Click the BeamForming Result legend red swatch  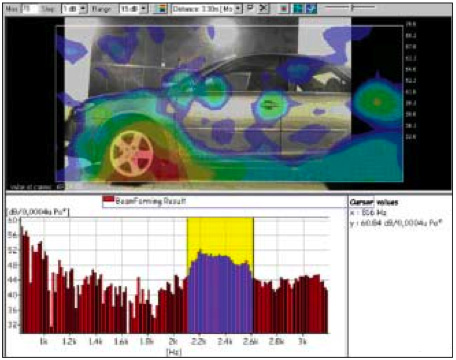click(x=108, y=199)
